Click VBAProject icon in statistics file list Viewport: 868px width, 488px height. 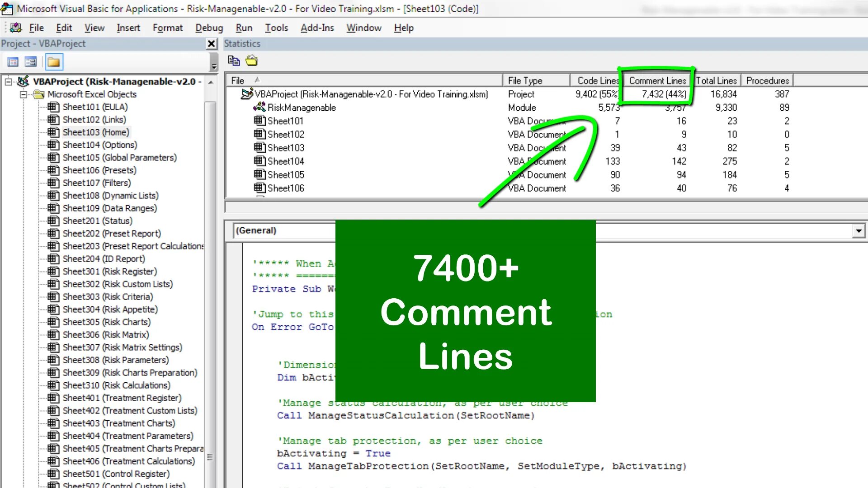pos(247,94)
